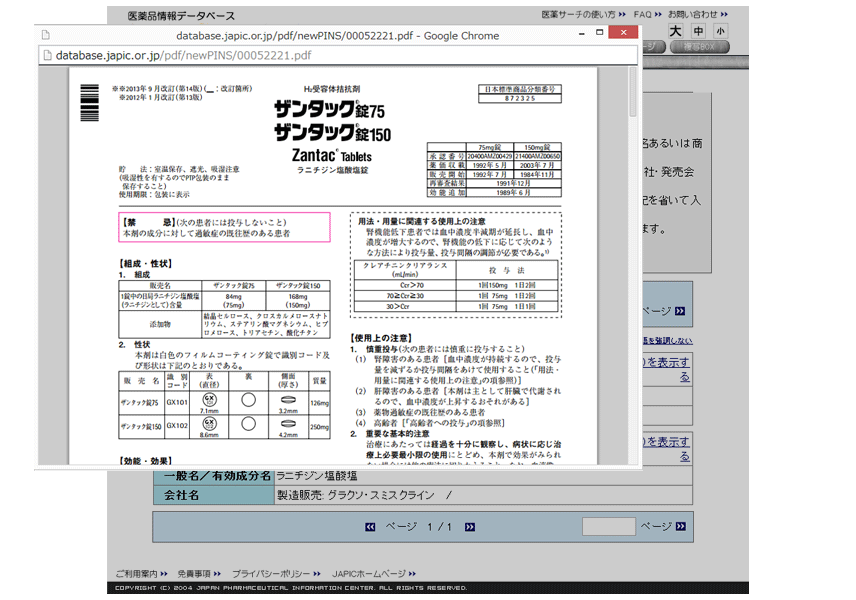856x600 pixels.
Task: Click the document icon in the address bar
Action: click(47, 55)
